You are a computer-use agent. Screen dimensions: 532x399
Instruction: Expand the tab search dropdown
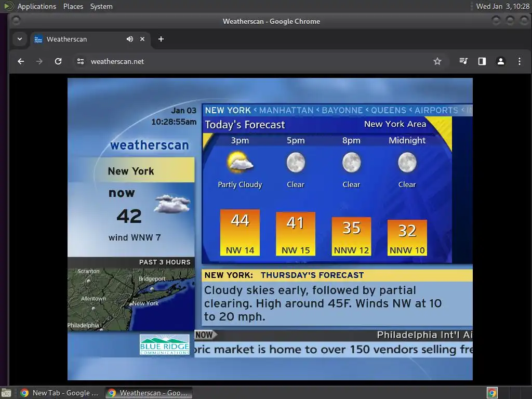20,39
